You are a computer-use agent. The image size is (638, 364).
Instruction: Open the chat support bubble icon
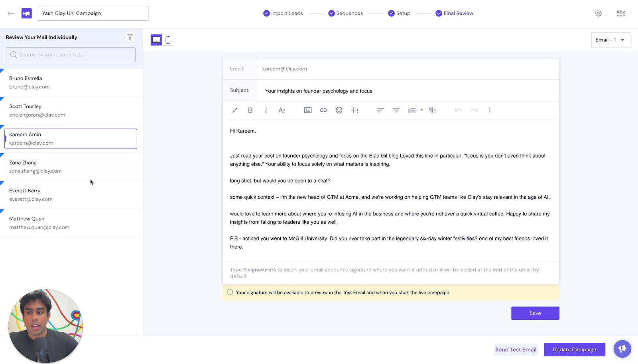pos(622,349)
